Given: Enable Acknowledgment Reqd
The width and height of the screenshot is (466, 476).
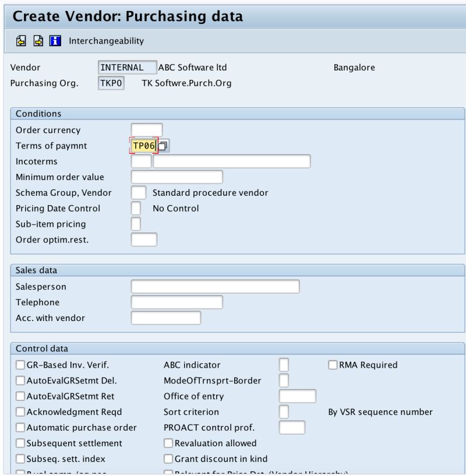Looking at the screenshot, I should click(x=20, y=412).
